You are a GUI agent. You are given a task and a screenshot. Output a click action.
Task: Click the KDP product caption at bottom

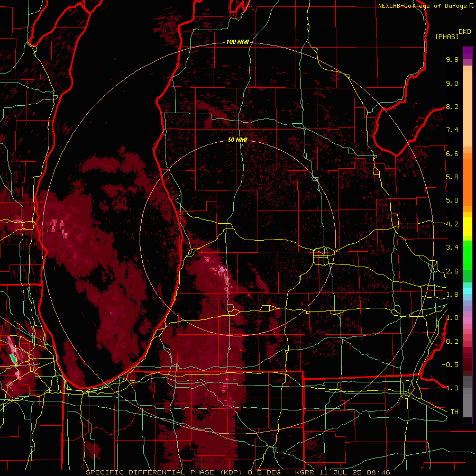click(x=238, y=472)
